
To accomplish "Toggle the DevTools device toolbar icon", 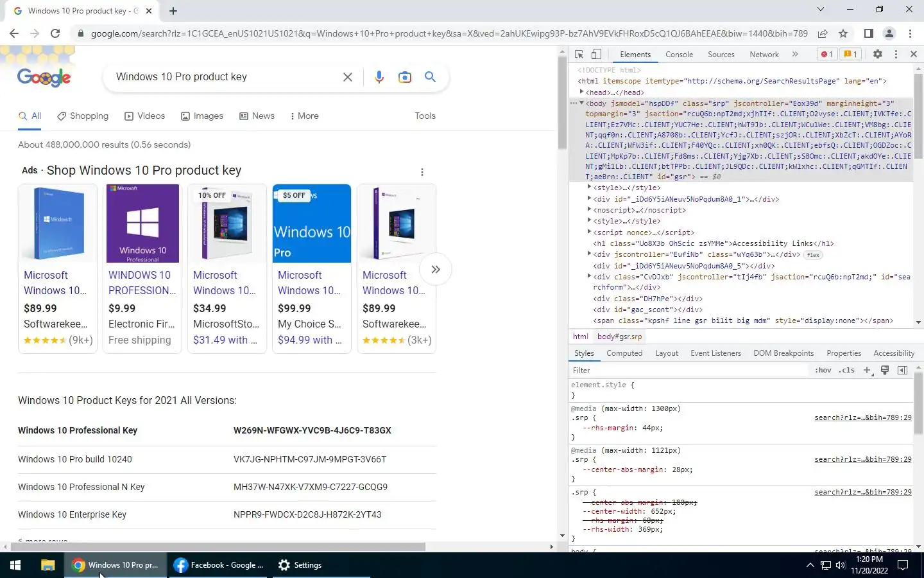I will click(596, 55).
